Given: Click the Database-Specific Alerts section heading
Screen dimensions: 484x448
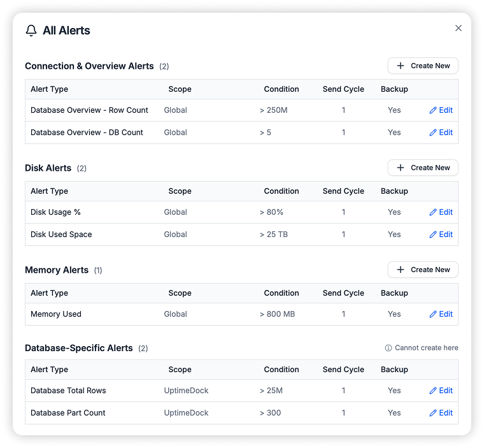Looking at the screenshot, I should pos(79,348).
